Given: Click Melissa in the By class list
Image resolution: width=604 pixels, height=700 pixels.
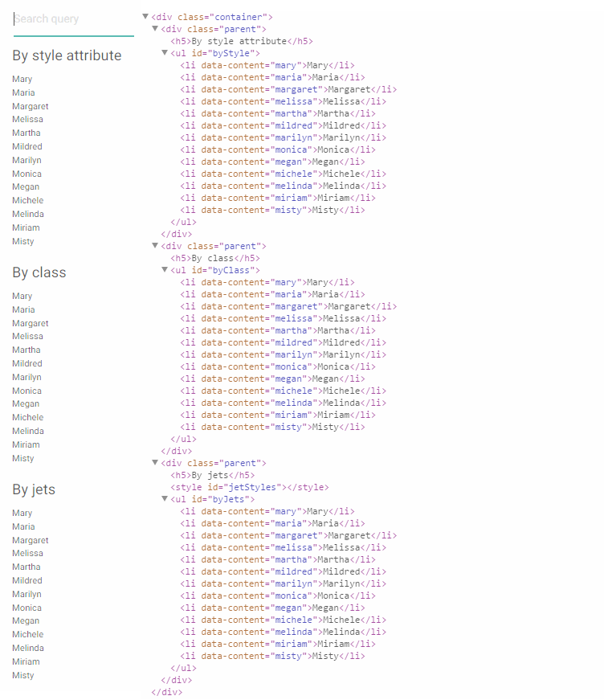Looking at the screenshot, I should tap(27, 336).
